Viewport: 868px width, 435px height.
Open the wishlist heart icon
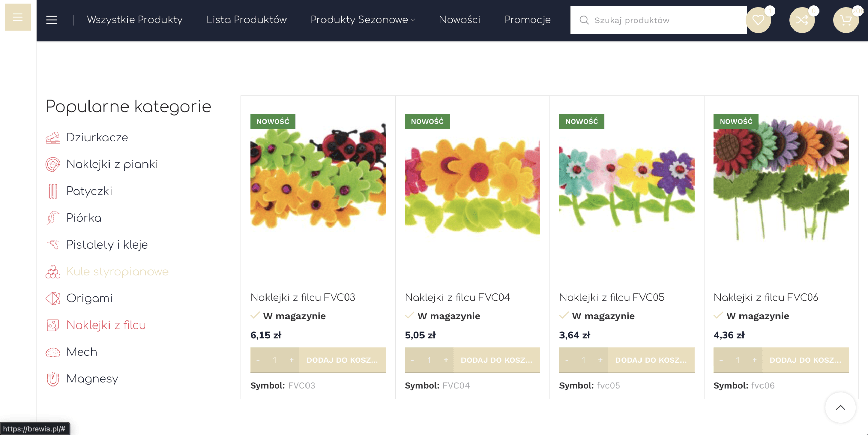click(x=758, y=20)
